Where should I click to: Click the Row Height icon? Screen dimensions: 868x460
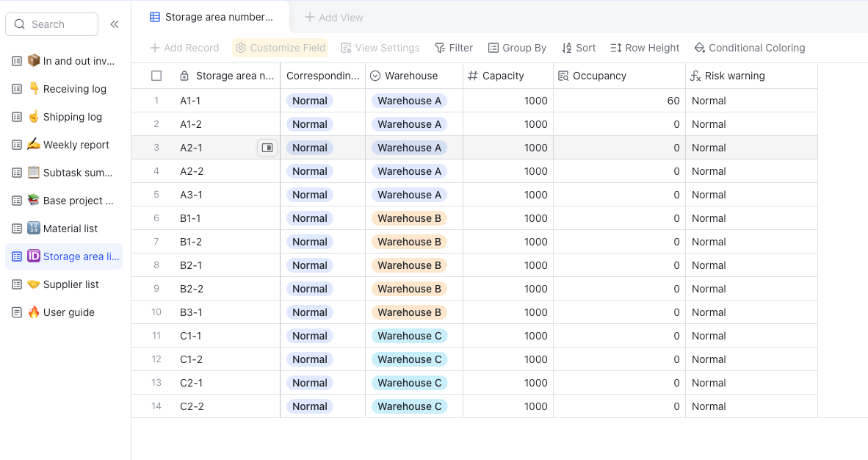[616, 48]
